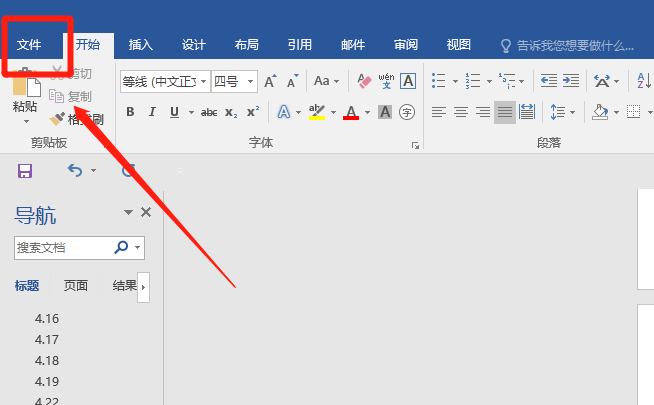Image resolution: width=654 pixels, height=405 pixels.
Task: Select heading 4.17 in navigation list
Action: [x=47, y=340]
